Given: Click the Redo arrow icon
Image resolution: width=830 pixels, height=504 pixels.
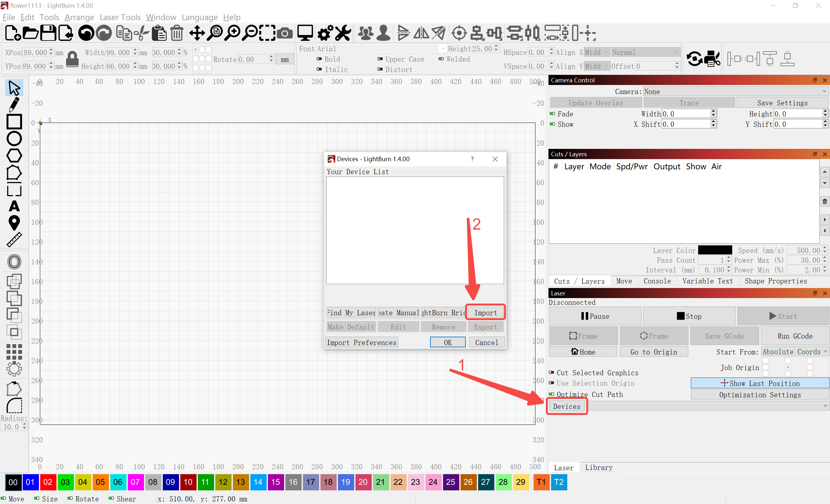Looking at the screenshot, I should [104, 33].
